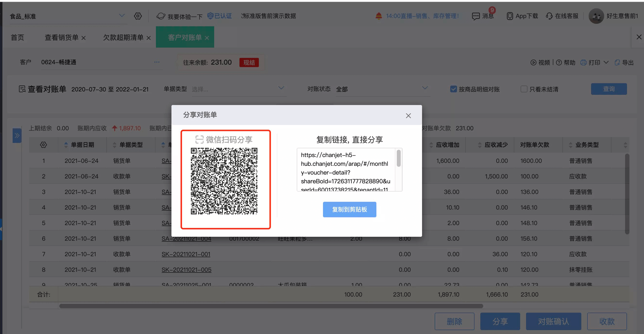Enable 只看未结清 checkbox
This screenshot has height=334, width=644.
coord(524,89)
